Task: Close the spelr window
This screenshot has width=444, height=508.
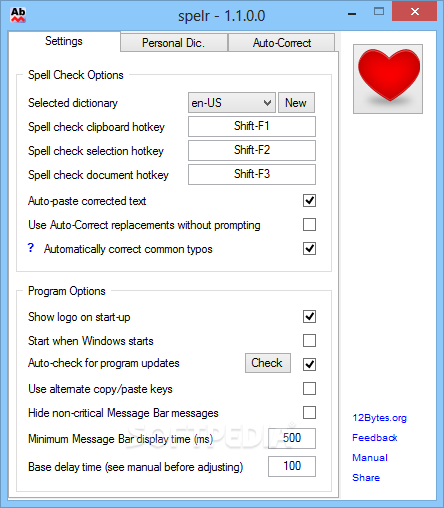Action: pos(414,12)
